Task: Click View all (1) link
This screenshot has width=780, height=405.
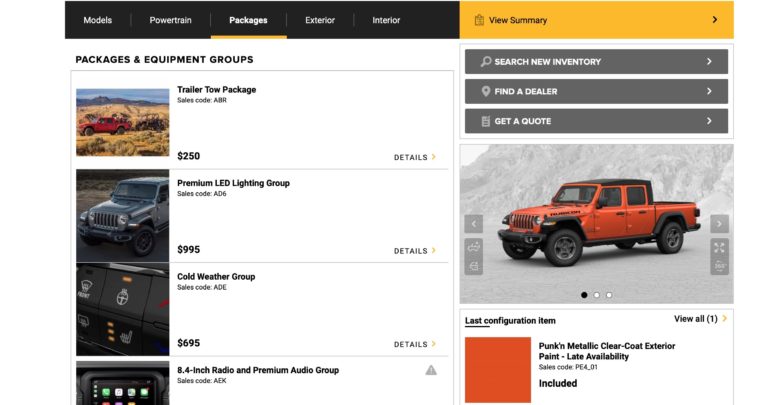Action: pos(695,319)
